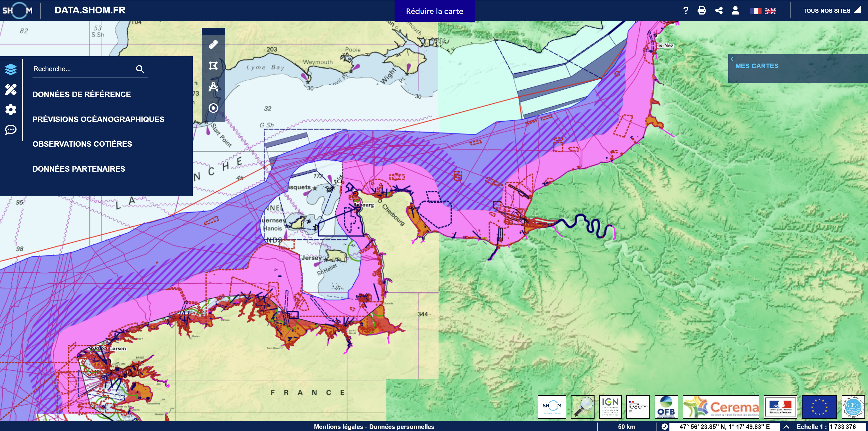Click the print map icon
Image resolution: width=868 pixels, height=431 pixels.
(701, 10)
